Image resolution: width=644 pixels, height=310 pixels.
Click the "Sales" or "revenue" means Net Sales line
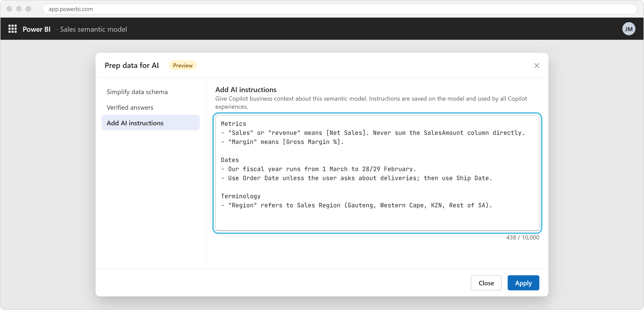tap(373, 133)
